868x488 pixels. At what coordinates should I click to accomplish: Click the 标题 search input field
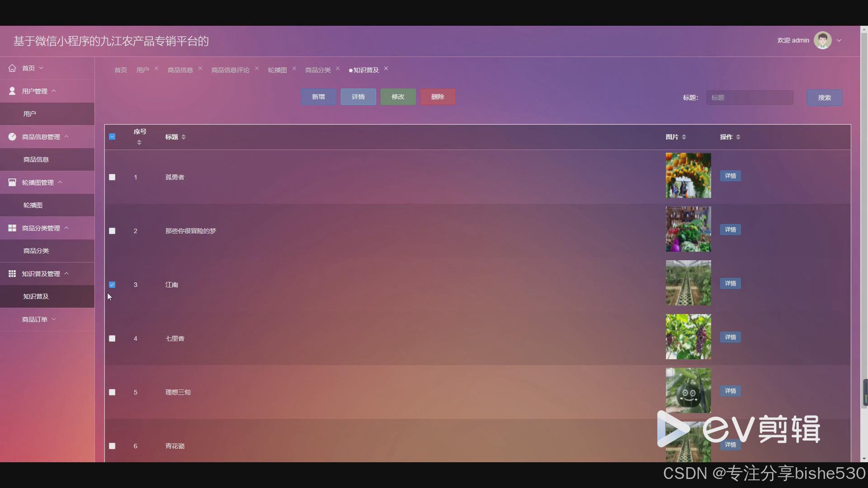tap(750, 98)
